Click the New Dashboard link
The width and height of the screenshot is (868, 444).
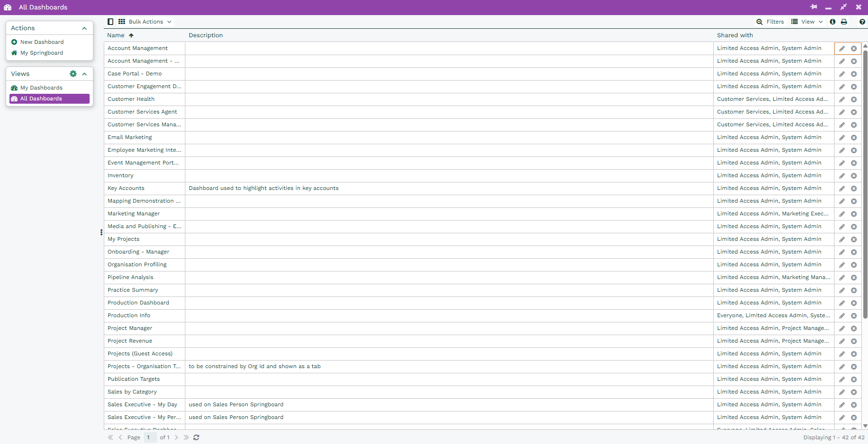(x=42, y=42)
